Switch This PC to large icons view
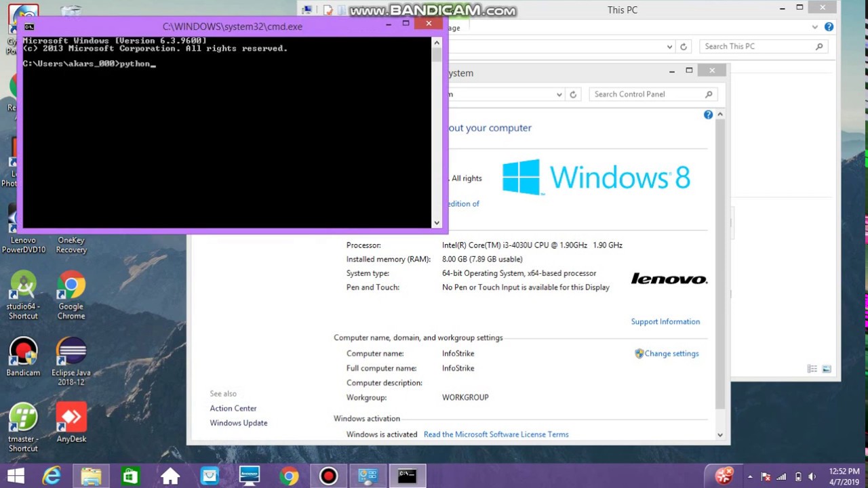 coord(827,369)
